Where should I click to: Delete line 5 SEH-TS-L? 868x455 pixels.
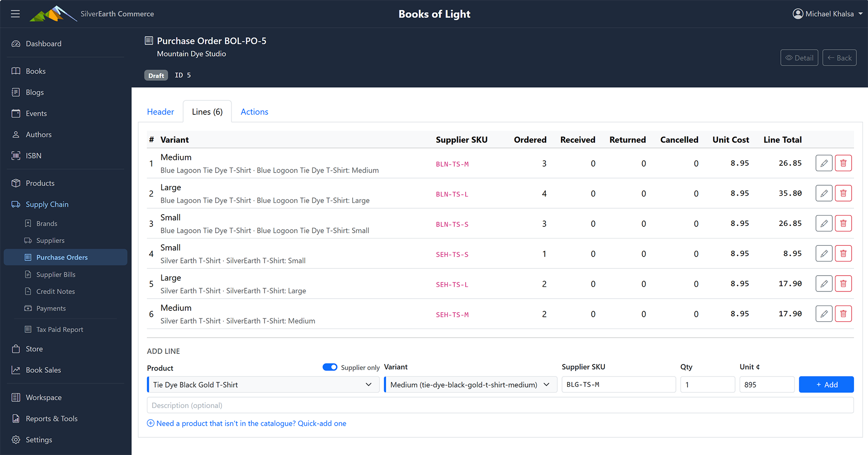843,284
